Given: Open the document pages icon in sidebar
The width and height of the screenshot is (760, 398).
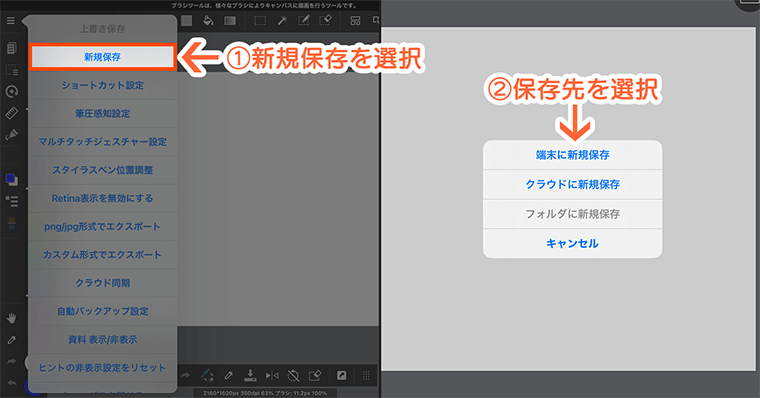Looking at the screenshot, I should pos(12,48).
